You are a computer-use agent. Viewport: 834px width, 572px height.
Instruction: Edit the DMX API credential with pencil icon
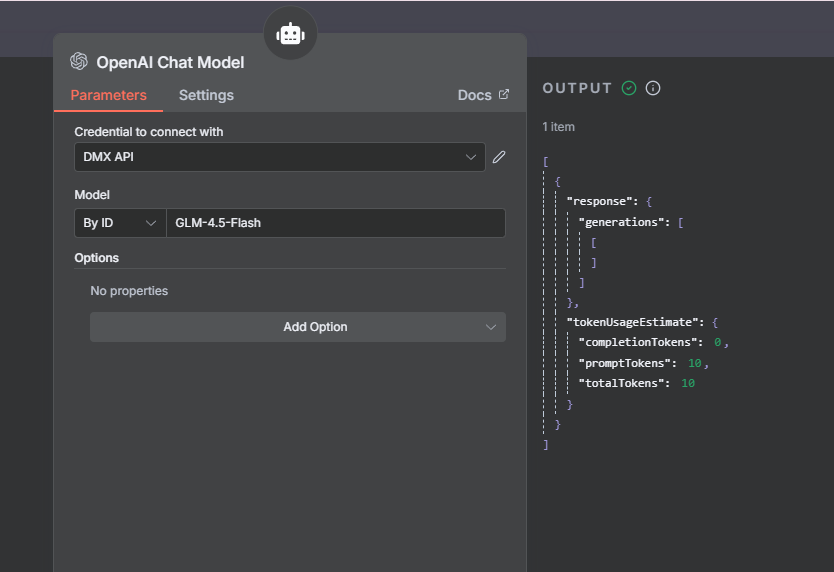pyautogui.click(x=499, y=157)
